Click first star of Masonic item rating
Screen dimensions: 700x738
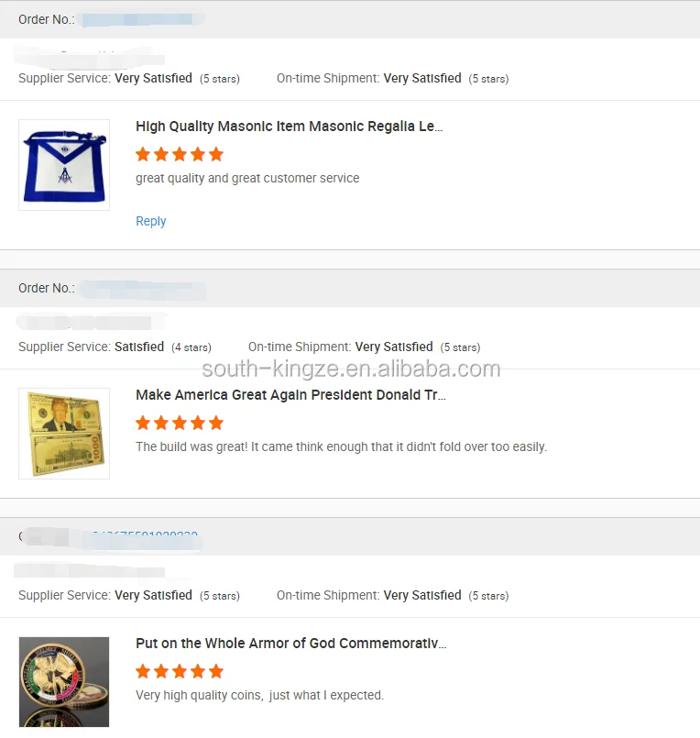click(x=143, y=154)
